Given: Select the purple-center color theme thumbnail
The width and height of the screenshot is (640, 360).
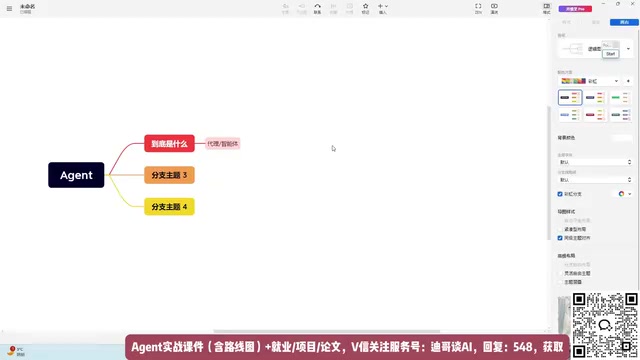Looking at the screenshot, I should point(595,98).
